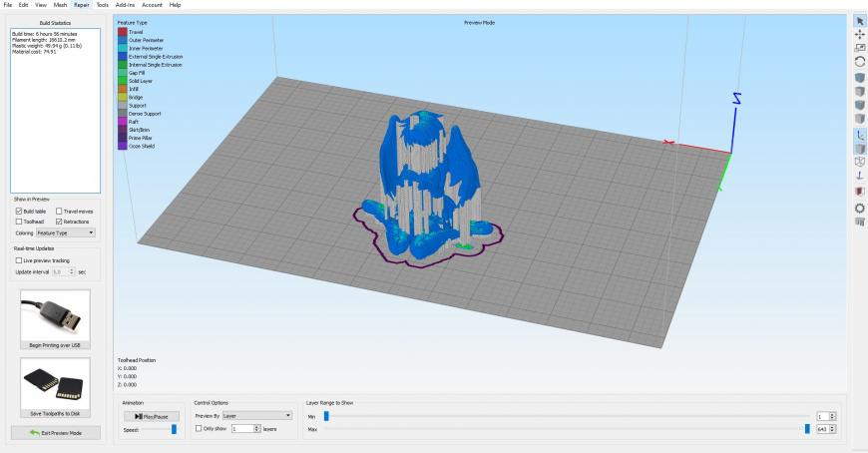The width and height of the screenshot is (868, 453).
Task: Click the Min layer spinner arrows
Action: pos(832,416)
